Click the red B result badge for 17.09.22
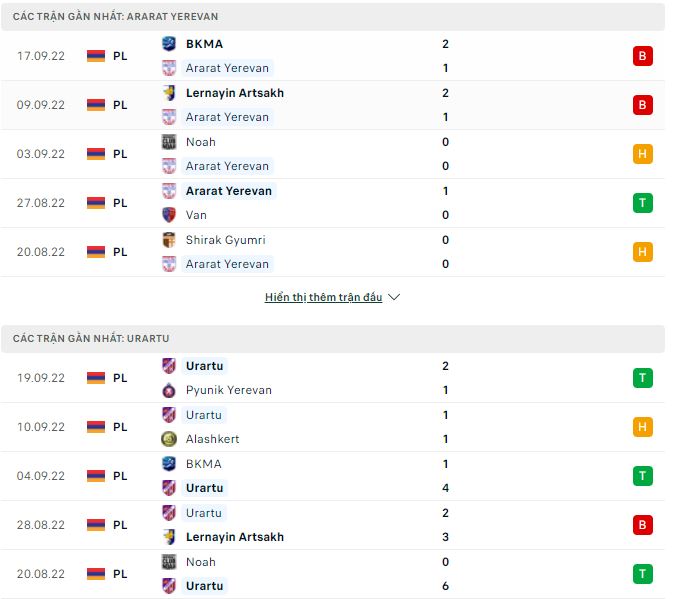This screenshot has height=599, width=675. pos(642,56)
